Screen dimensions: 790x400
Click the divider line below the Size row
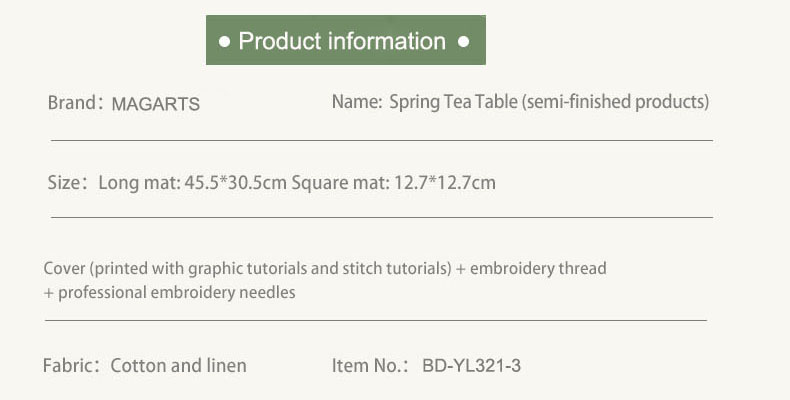click(381, 217)
